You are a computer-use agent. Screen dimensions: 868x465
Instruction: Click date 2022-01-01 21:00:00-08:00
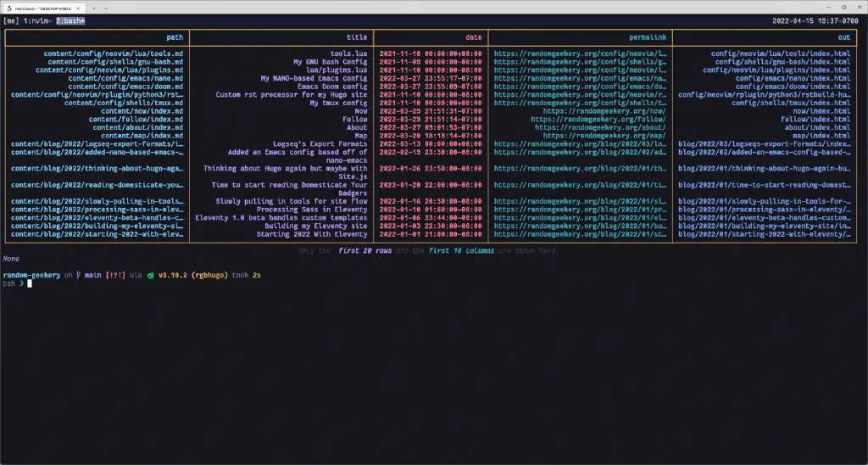431,234
